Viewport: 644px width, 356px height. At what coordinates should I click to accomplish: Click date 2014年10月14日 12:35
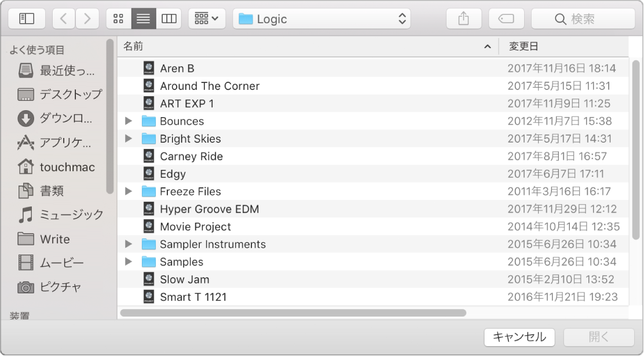pyautogui.click(x=564, y=227)
